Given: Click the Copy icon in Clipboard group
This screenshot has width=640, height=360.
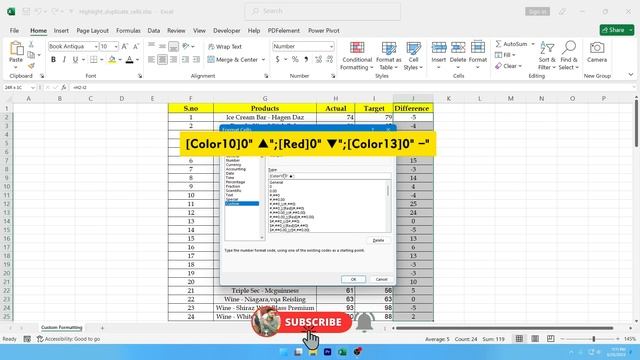Looking at the screenshot, I should (x=31, y=55).
